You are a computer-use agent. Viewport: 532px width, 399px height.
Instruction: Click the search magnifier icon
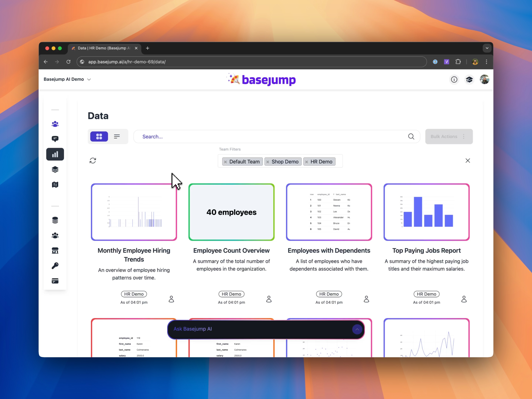coord(411,137)
